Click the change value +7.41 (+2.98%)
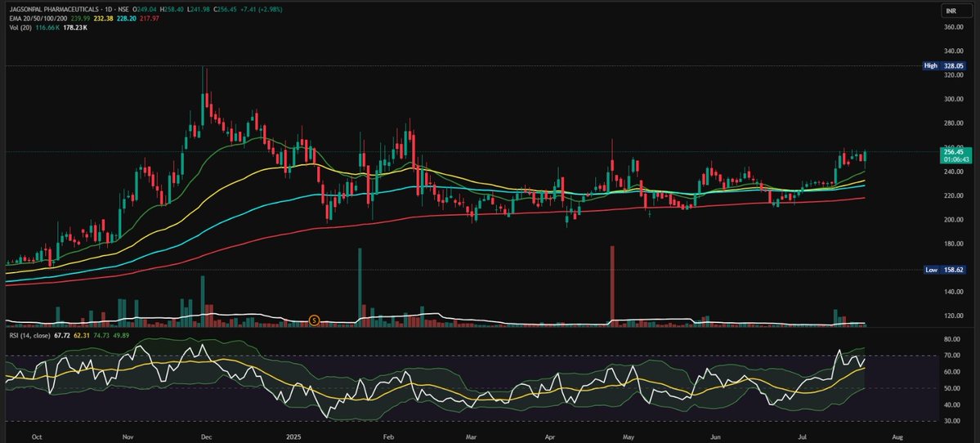 [262, 9]
